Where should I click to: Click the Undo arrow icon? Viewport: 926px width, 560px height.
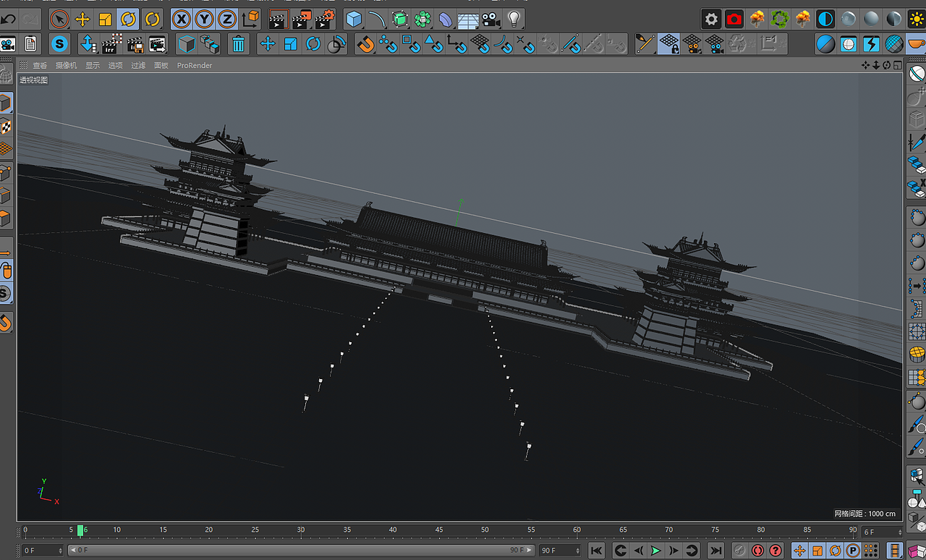pos(8,19)
